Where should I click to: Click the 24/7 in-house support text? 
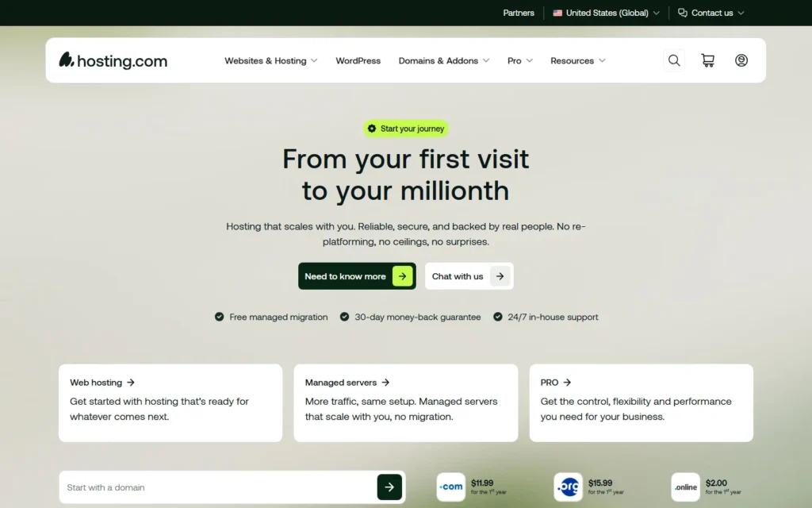[553, 317]
